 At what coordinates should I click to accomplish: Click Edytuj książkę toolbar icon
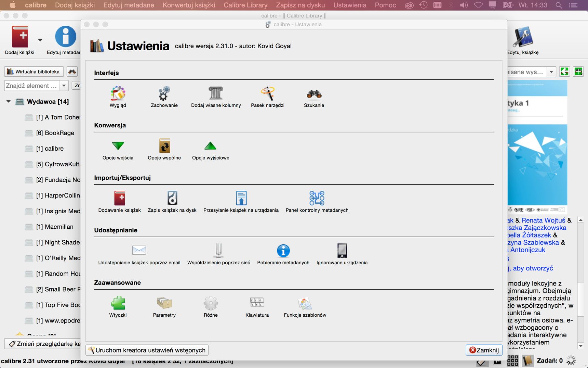tap(523, 40)
